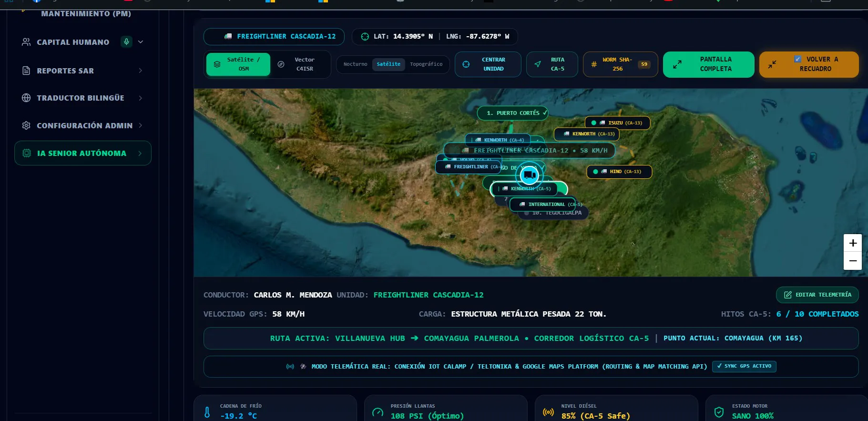Viewport: 868px width, 421px height.
Task: Open Traductor Bilingüe section
Action: tap(83, 98)
